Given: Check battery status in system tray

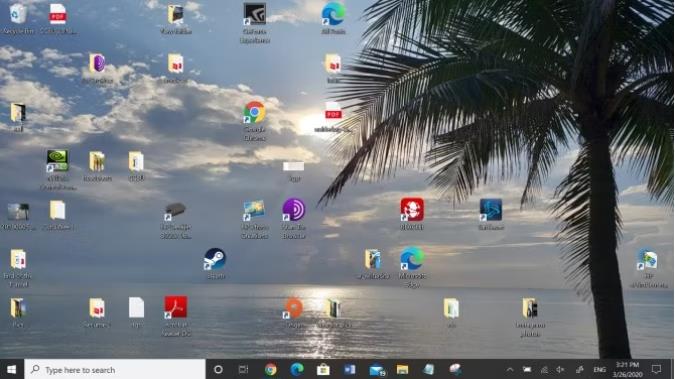Looking at the screenshot, I should click(527, 370).
